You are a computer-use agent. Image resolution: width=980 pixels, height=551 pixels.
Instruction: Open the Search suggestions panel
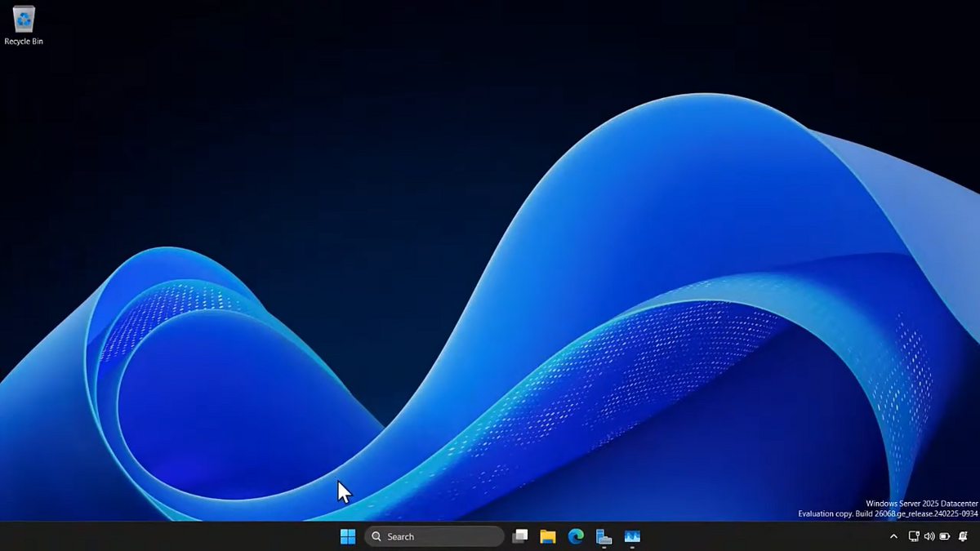pyautogui.click(x=433, y=536)
